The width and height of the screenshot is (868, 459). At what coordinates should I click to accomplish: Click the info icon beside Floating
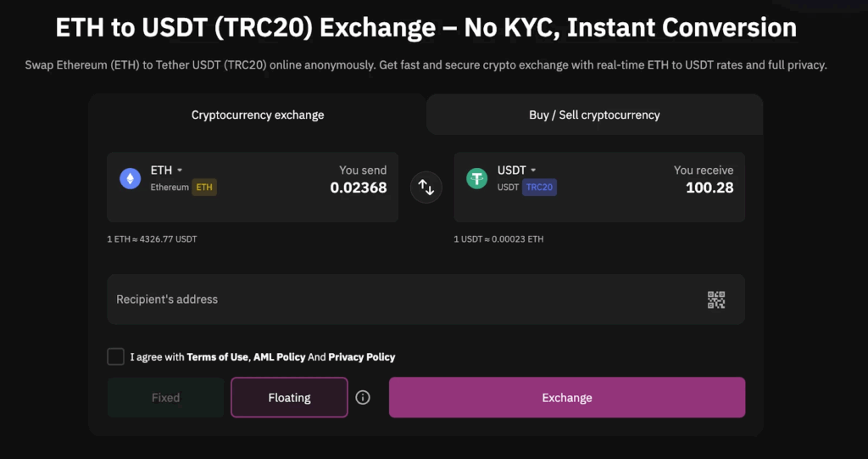click(x=363, y=397)
